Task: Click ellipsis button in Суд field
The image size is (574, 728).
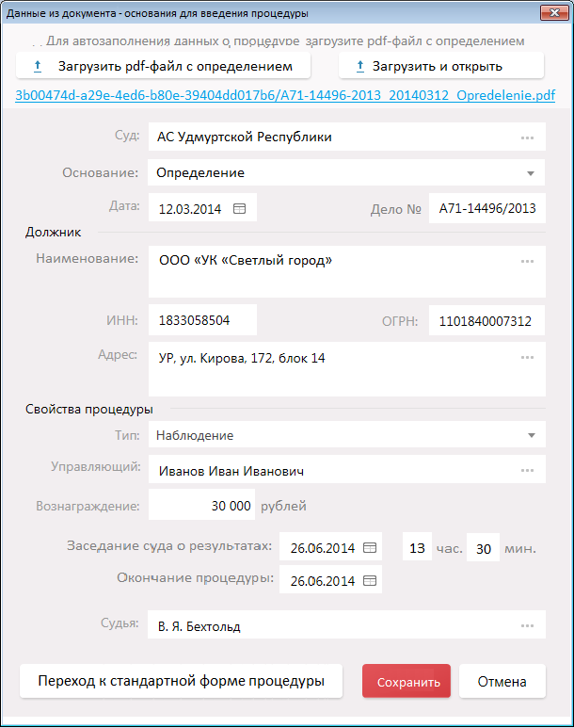Action: click(527, 138)
